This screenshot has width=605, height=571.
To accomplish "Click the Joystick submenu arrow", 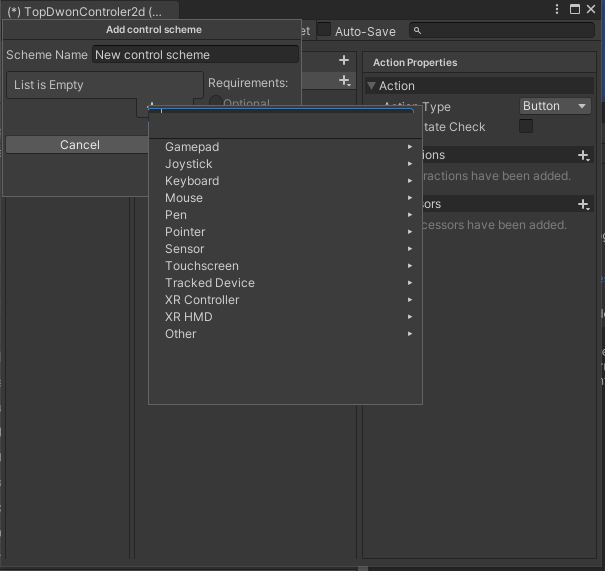I will (410, 164).
